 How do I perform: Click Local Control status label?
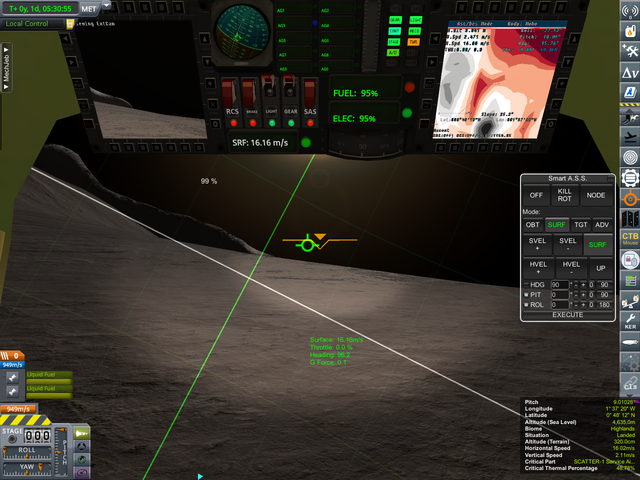click(x=27, y=24)
